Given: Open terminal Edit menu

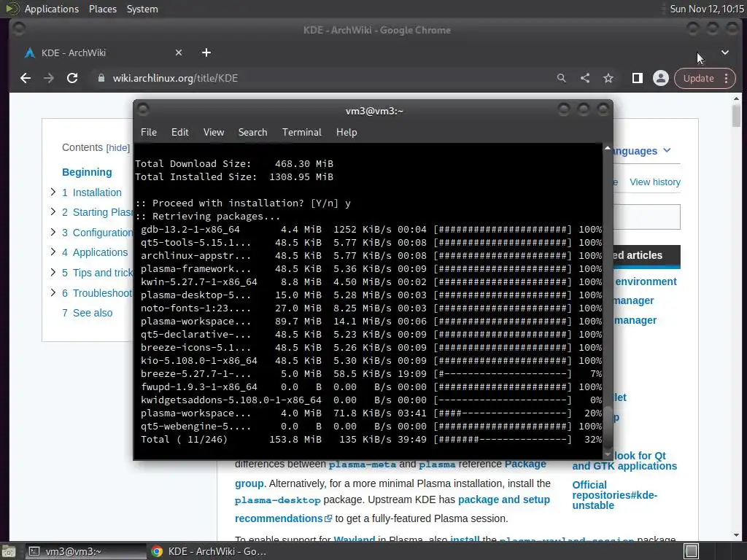Looking at the screenshot, I should click(x=180, y=133).
